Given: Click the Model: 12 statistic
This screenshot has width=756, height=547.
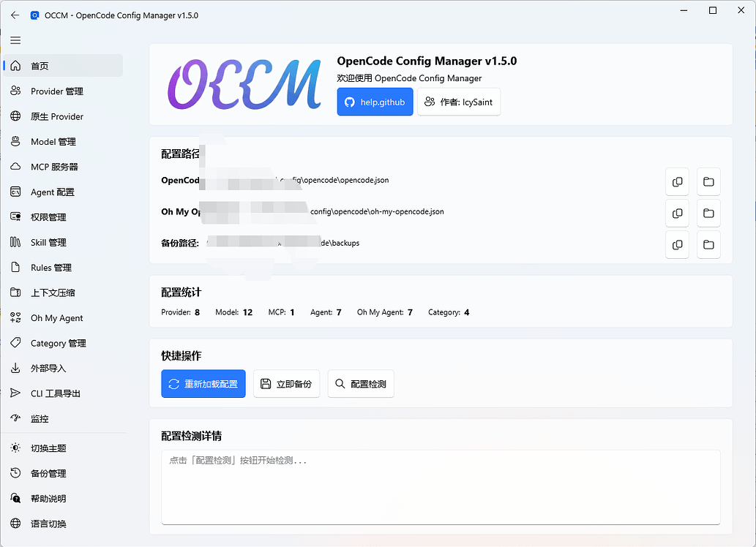Looking at the screenshot, I should click(234, 312).
